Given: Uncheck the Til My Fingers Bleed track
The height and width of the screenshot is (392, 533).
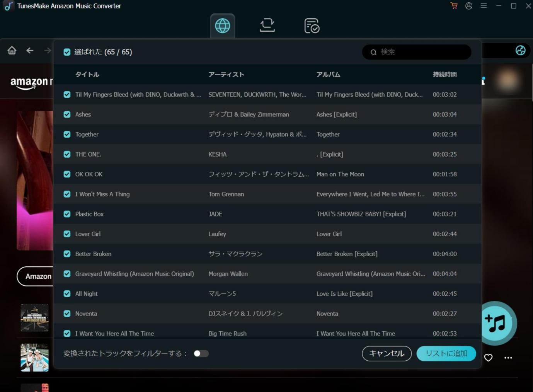Looking at the screenshot, I should tap(67, 94).
